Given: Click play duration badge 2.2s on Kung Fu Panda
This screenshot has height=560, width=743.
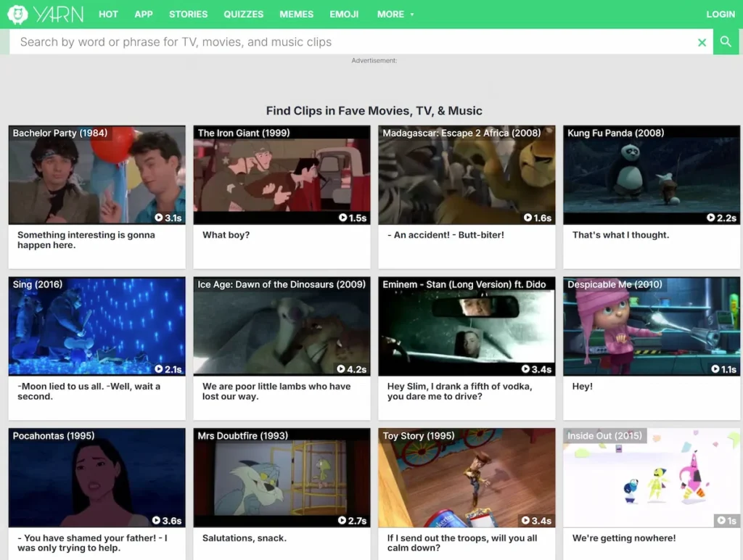Looking at the screenshot, I should point(722,218).
